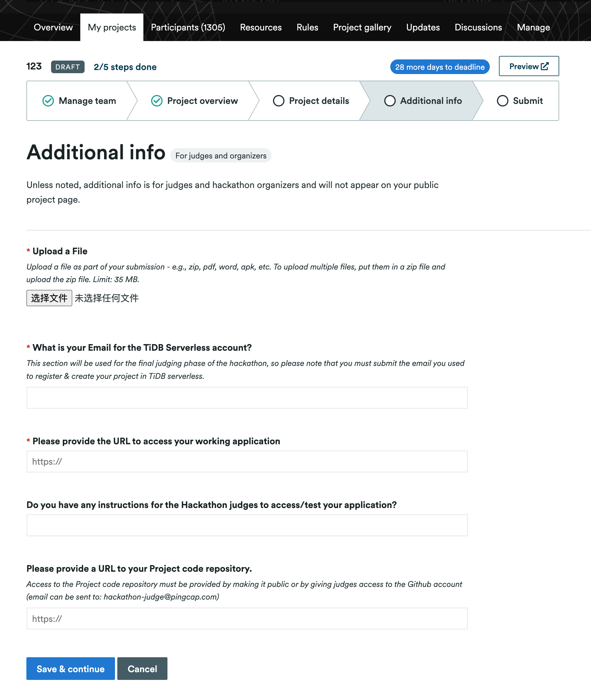Open the Resources tab
The image size is (591, 700).
261,27
